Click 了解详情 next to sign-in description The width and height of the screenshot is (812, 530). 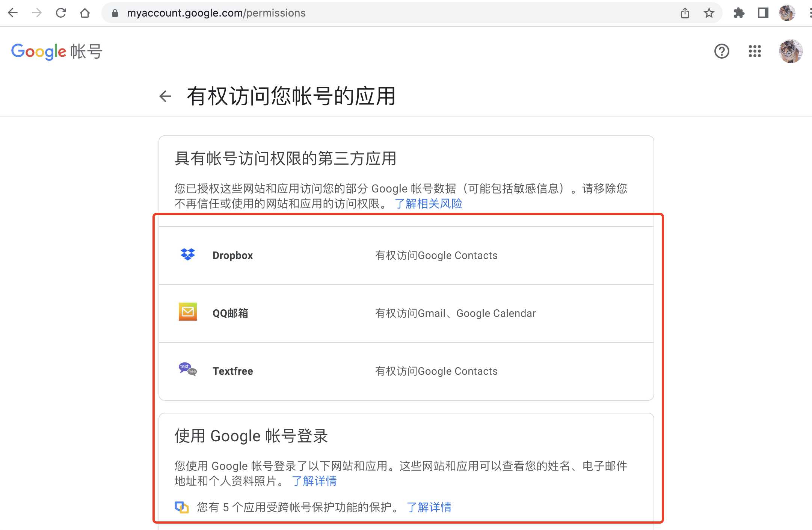pyautogui.click(x=315, y=482)
